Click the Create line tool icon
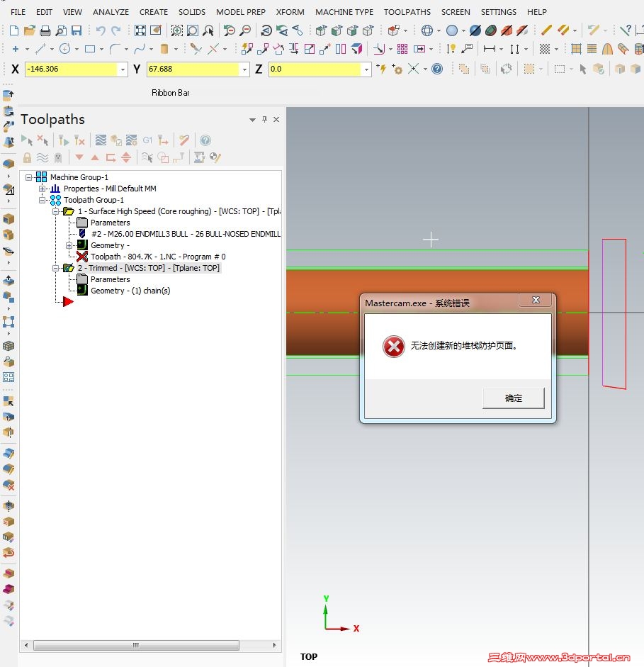 (x=40, y=49)
